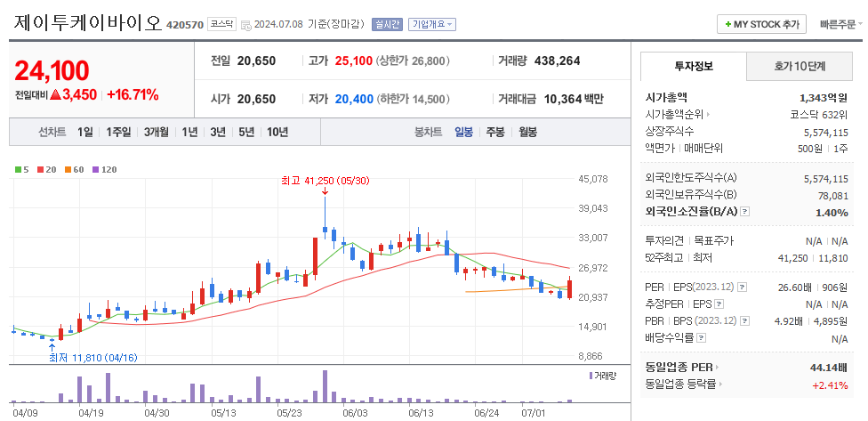Select the 3년 line chart period
868x421 pixels.
pos(218,132)
